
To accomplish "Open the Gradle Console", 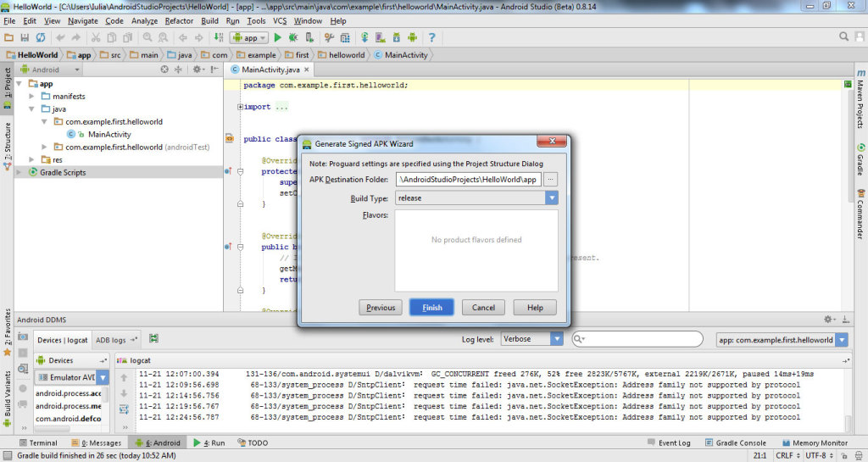I will (x=736, y=443).
